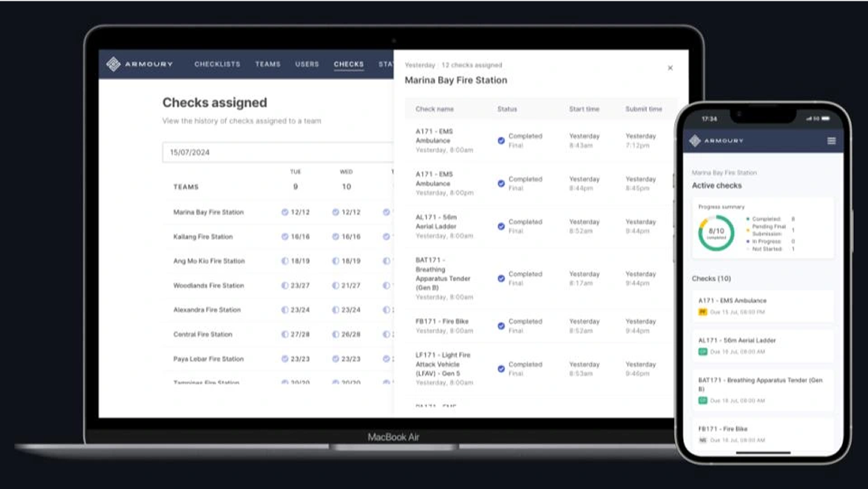Tap the grey NS badge on FB171 card

(702, 440)
